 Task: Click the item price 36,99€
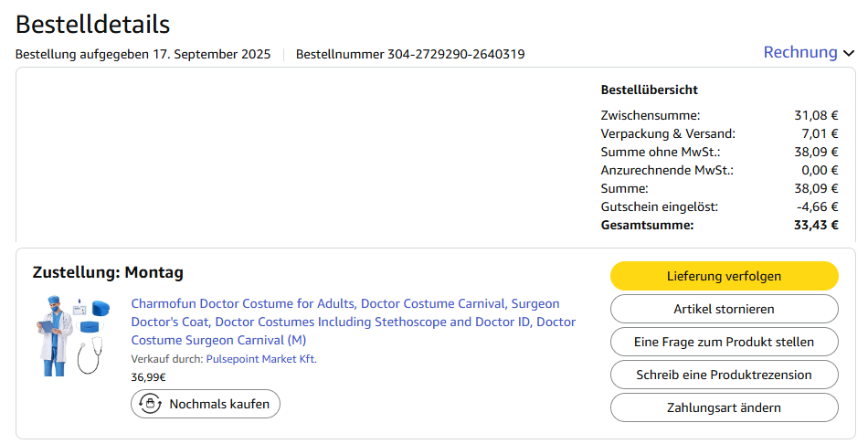pos(149,376)
